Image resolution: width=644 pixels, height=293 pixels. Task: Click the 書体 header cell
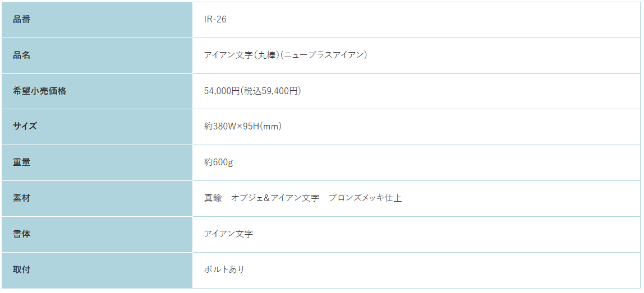pos(97,234)
